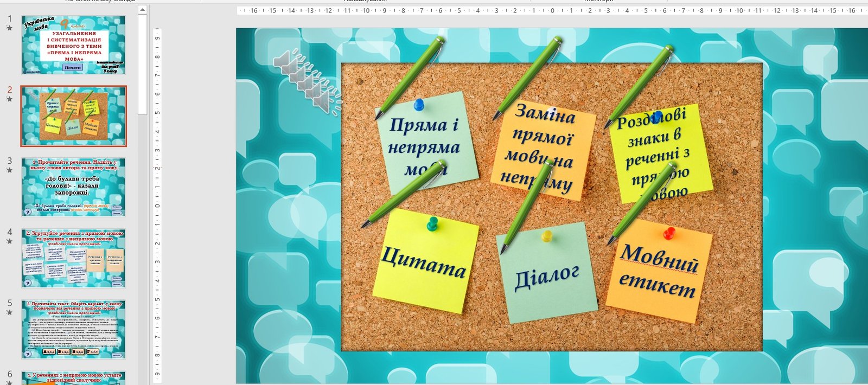Go to slide 5 thumbnail 'Прочитайте текст'
The height and width of the screenshot is (385, 868).
coord(74,329)
